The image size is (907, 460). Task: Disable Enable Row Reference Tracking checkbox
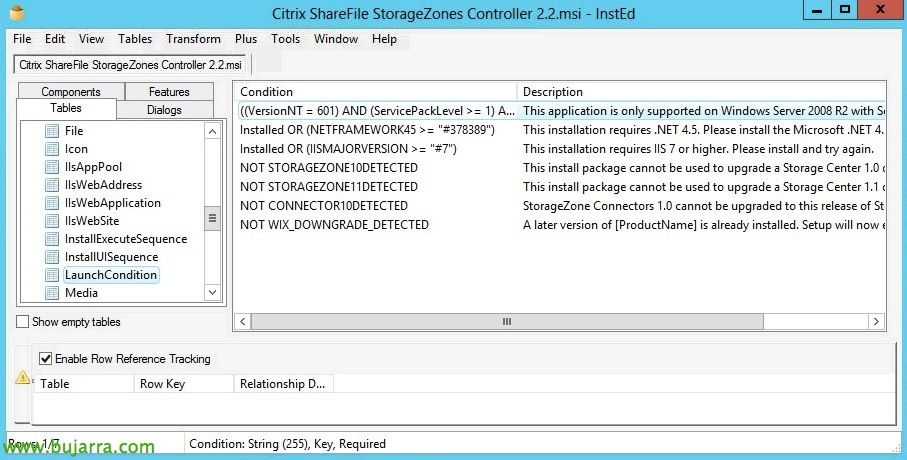tap(45, 359)
